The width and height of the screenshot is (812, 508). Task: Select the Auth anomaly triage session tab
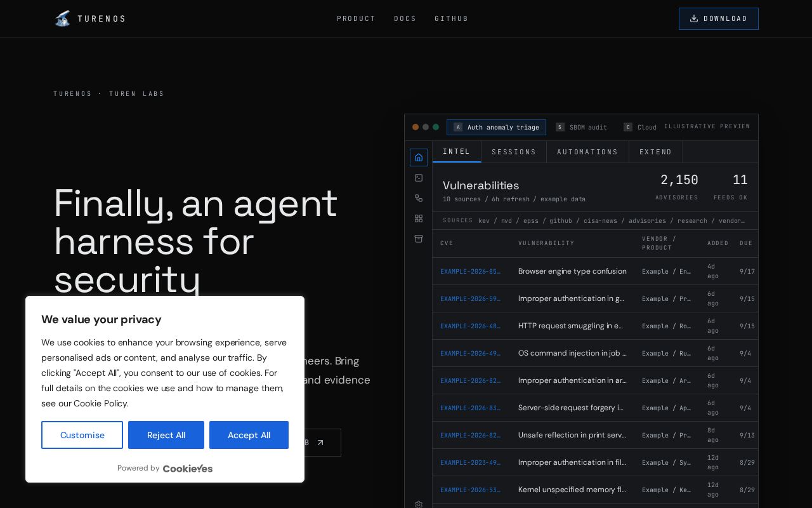[x=496, y=127]
